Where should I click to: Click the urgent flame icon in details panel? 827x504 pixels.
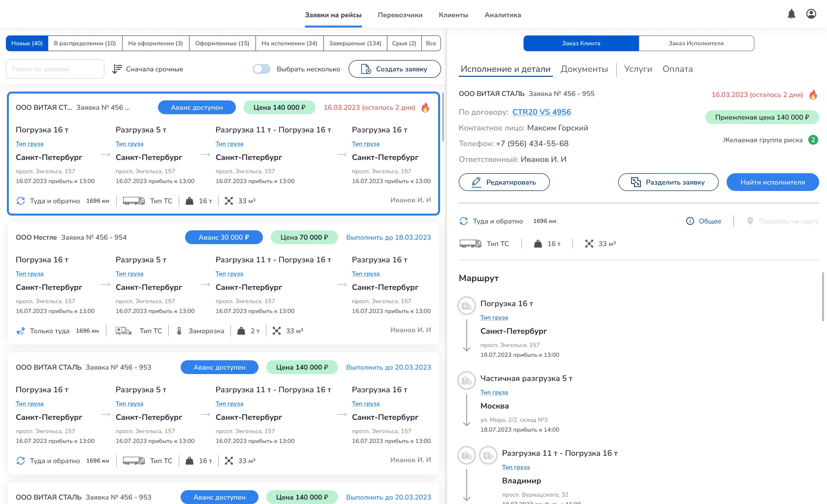click(813, 94)
